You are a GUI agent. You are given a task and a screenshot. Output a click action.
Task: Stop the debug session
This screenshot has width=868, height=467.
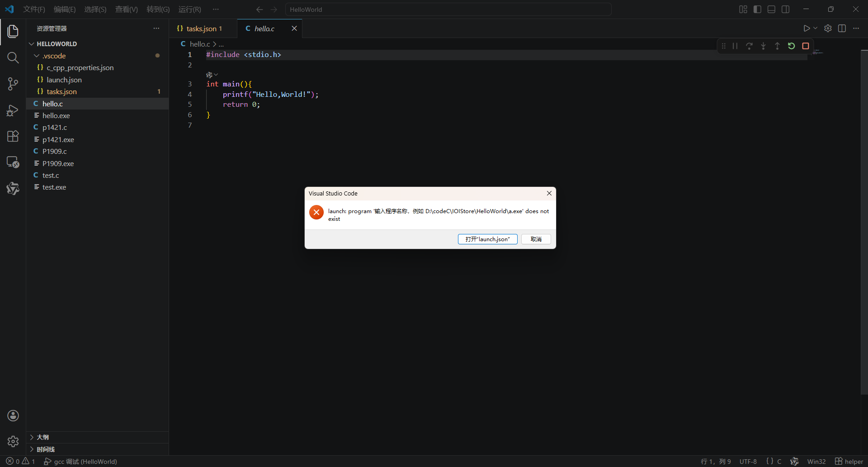(806, 46)
